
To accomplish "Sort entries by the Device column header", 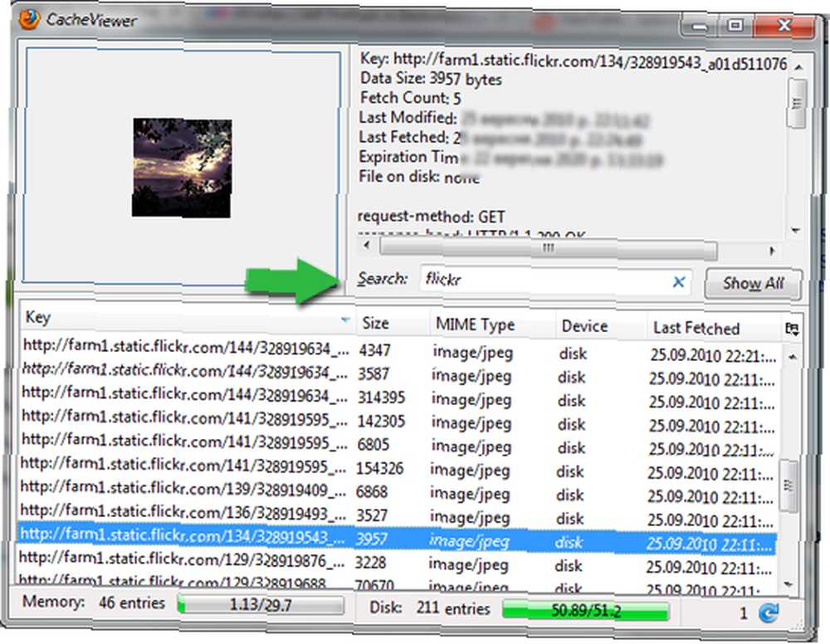I will click(601, 326).
